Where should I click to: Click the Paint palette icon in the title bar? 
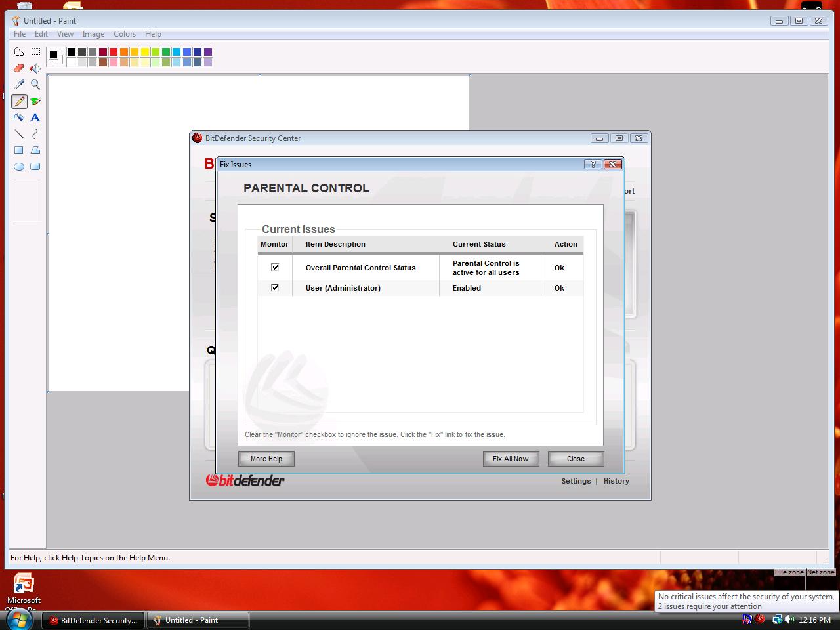16,20
